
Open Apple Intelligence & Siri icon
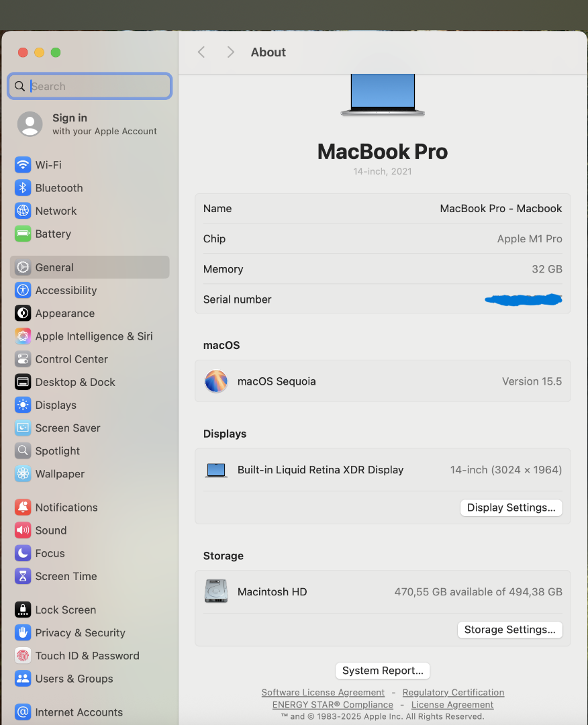[x=23, y=336]
